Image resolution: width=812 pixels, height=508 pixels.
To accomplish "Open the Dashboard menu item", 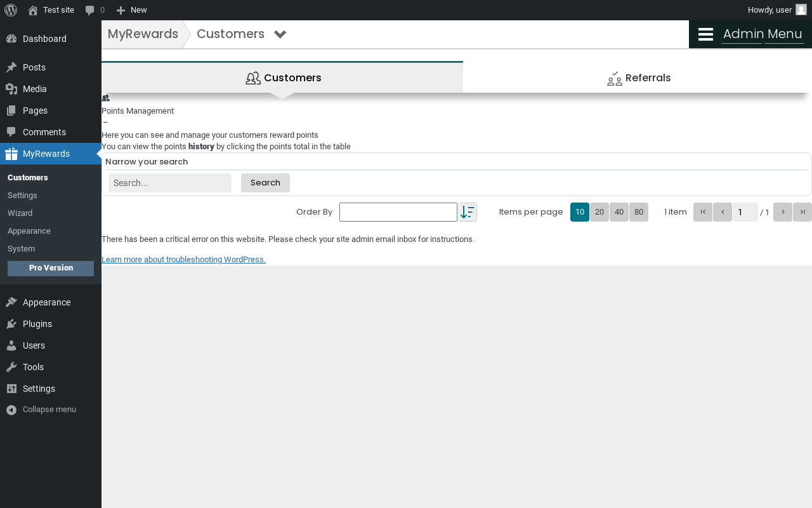I will 51,39.
